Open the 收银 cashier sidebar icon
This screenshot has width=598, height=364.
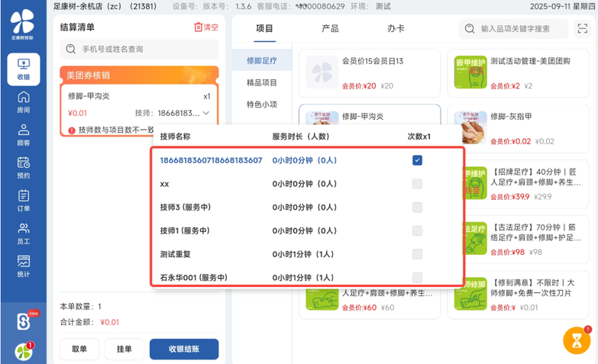pos(23,68)
